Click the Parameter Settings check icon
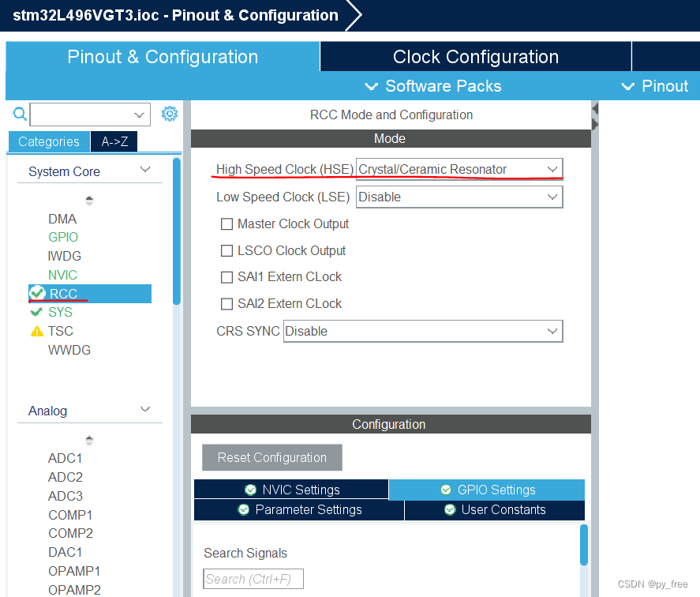700x597 pixels. [243, 509]
